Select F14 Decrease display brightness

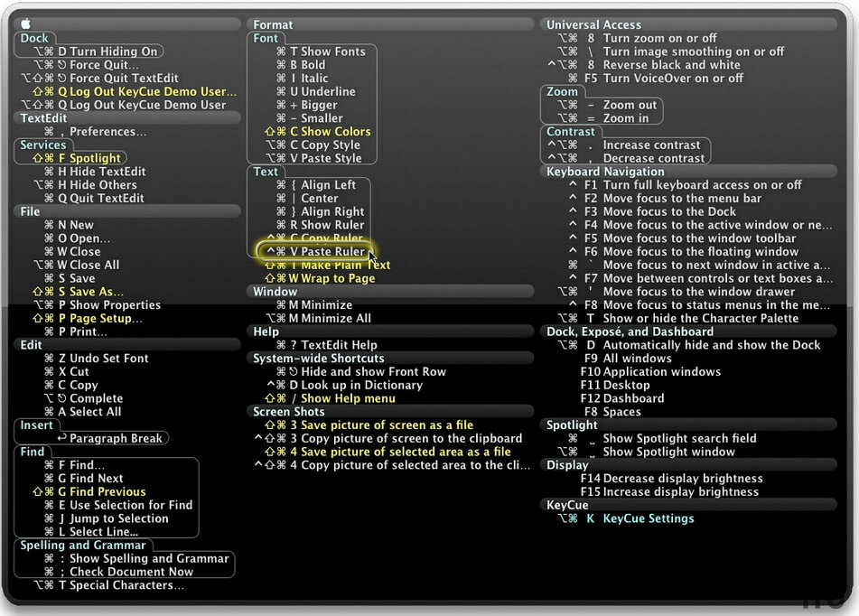pyautogui.click(x=671, y=479)
